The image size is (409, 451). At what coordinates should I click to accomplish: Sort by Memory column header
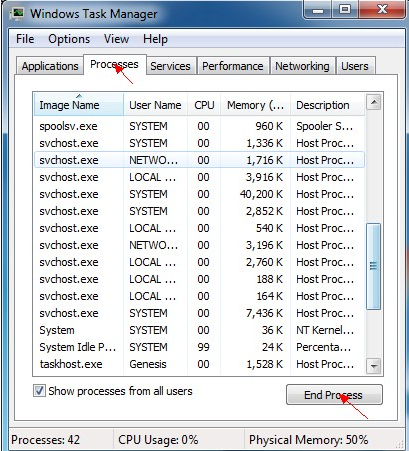click(x=255, y=105)
